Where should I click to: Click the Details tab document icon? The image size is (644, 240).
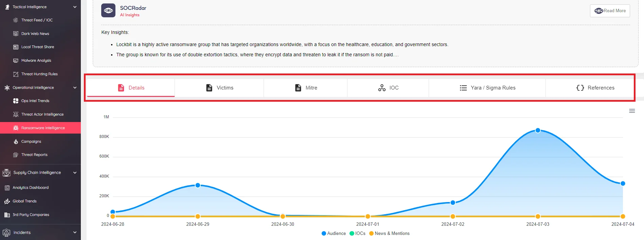(121, 88)
